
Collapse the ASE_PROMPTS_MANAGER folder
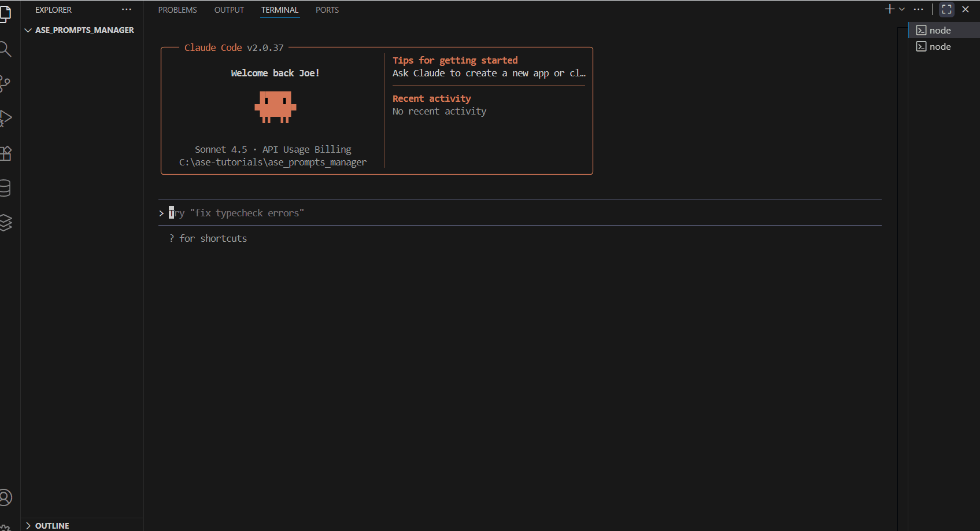(x=28, y=30)
